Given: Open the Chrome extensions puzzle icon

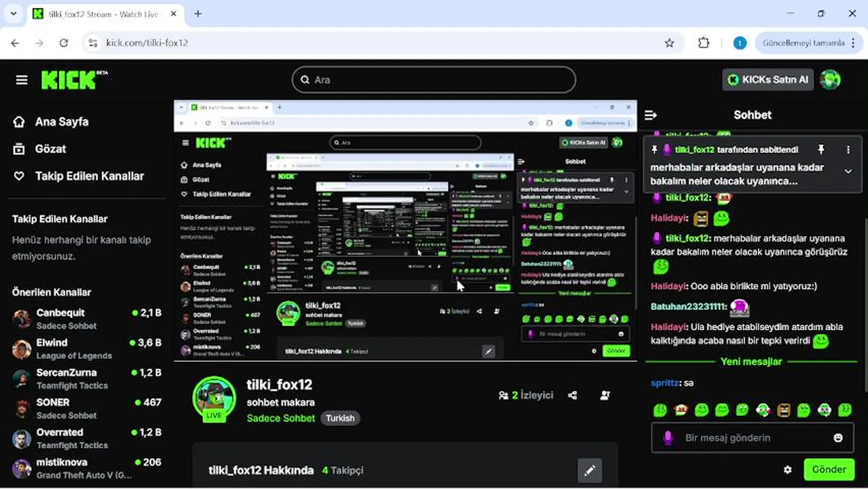Looking at the screenshot, I should (x=704, y=43).
